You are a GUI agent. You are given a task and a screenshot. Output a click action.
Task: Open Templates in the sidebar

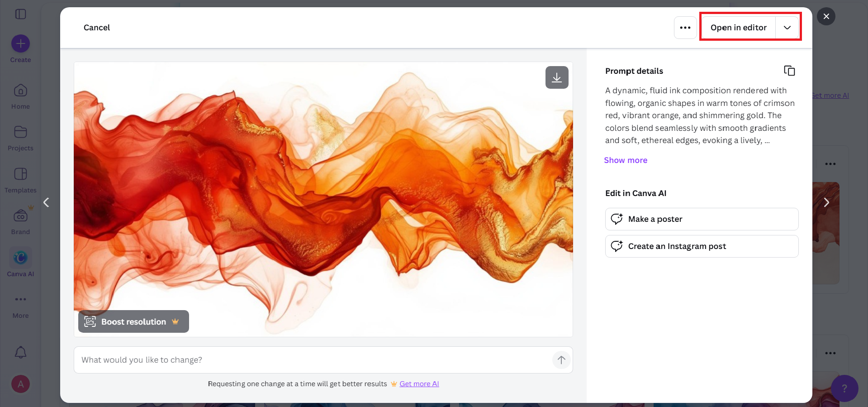pos(20,180)
